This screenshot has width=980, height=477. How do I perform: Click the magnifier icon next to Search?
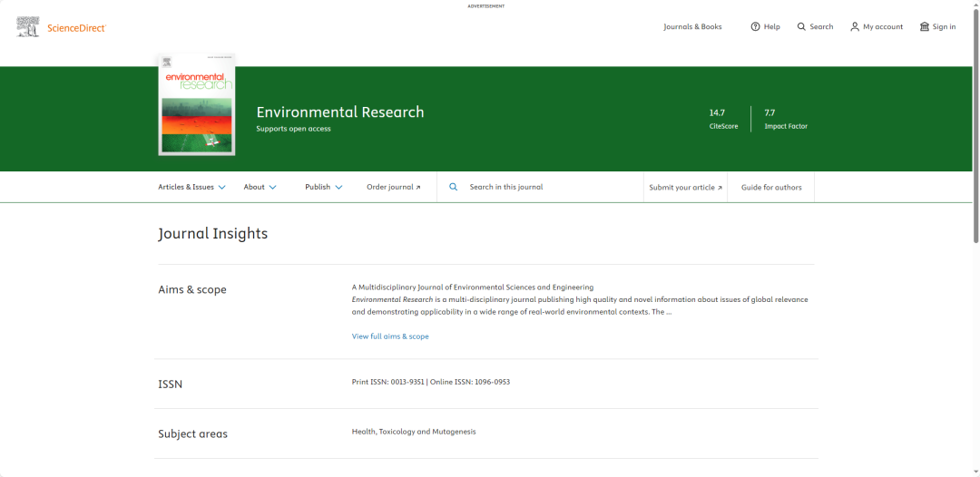click(x=801, y=27)
